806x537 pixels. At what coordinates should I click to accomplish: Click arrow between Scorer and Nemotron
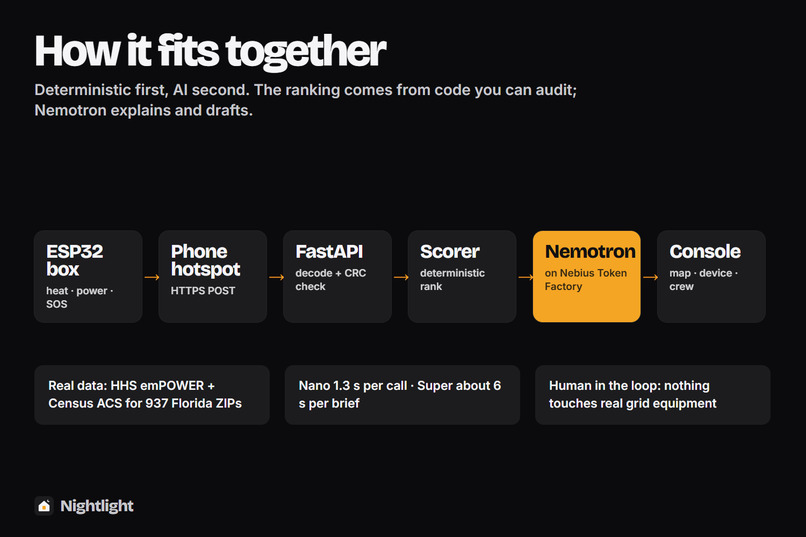[x=526, y=277]
